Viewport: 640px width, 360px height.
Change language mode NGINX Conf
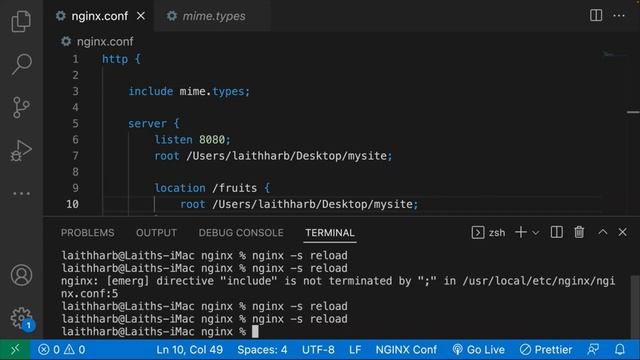(406, 350)
